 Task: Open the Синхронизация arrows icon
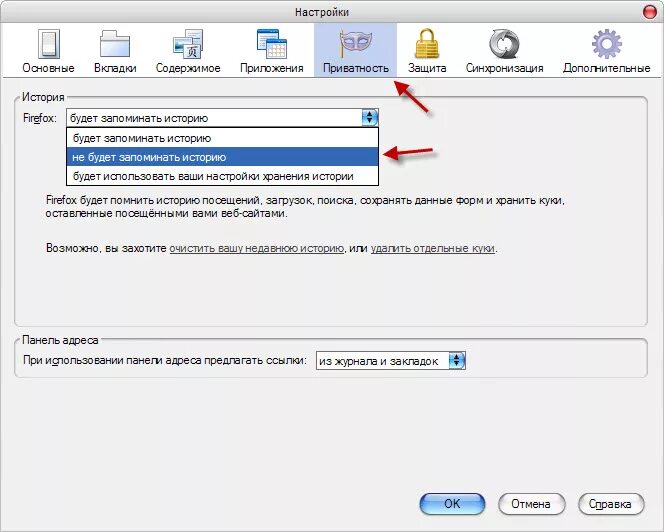tap(504, 44)
